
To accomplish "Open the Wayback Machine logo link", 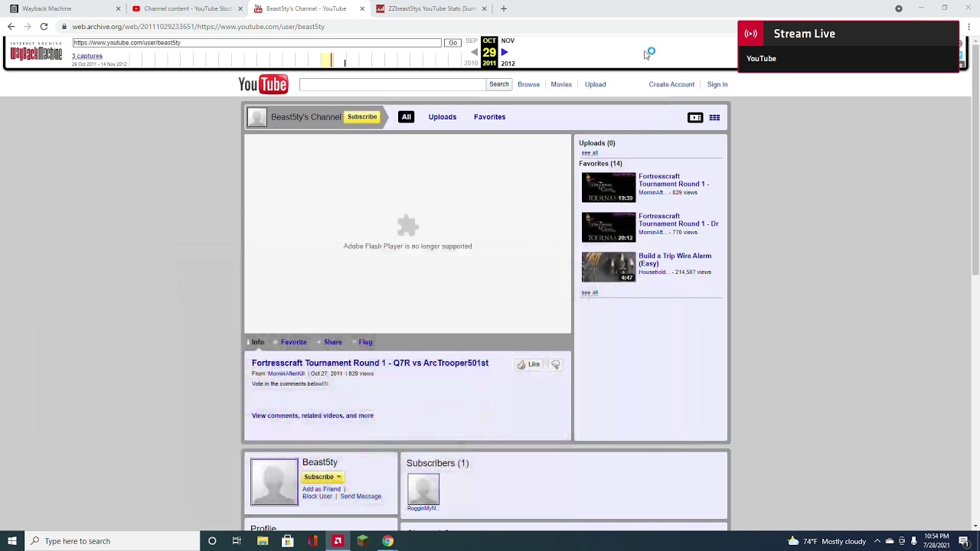I will click(36, 53).
